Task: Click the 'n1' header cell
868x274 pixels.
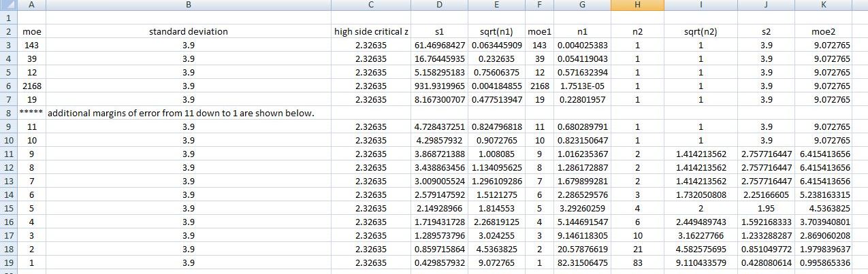Action: pyautogui.click(x=582, y=31)
